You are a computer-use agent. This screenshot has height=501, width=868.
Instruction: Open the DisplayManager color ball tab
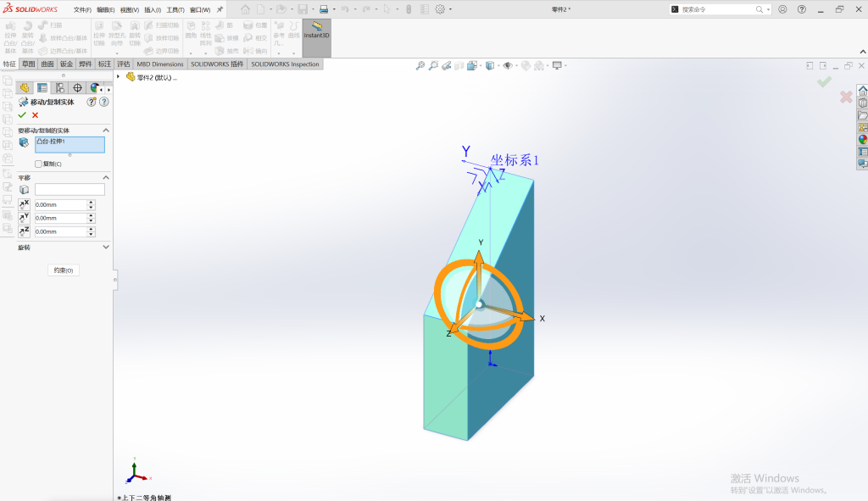click(95, 88)
